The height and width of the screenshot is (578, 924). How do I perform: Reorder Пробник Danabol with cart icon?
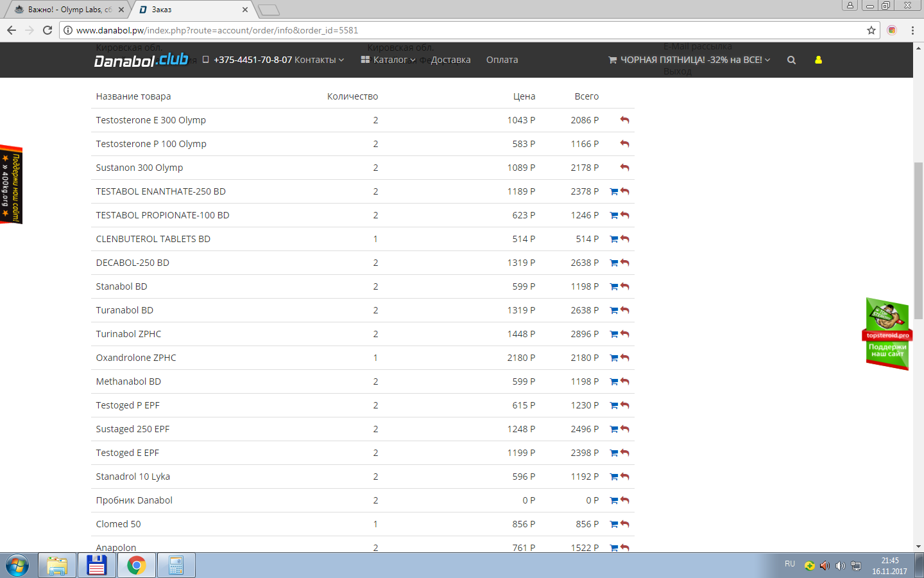(614, 500)
